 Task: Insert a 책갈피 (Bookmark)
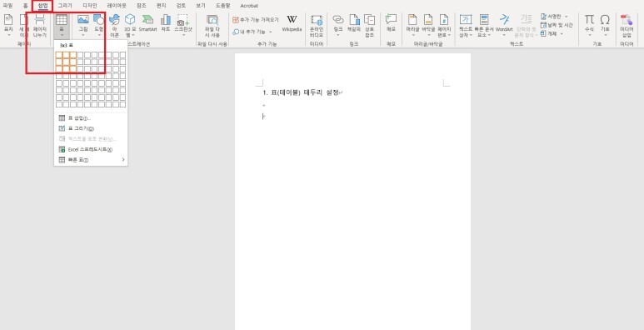pos(354,23)
